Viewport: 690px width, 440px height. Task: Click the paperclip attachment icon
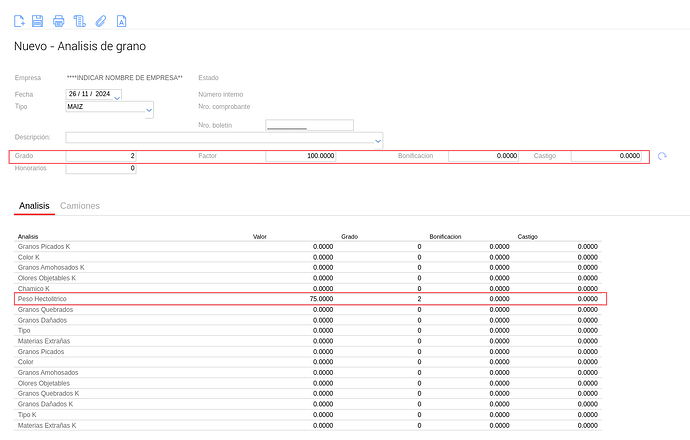click(100, 20)
